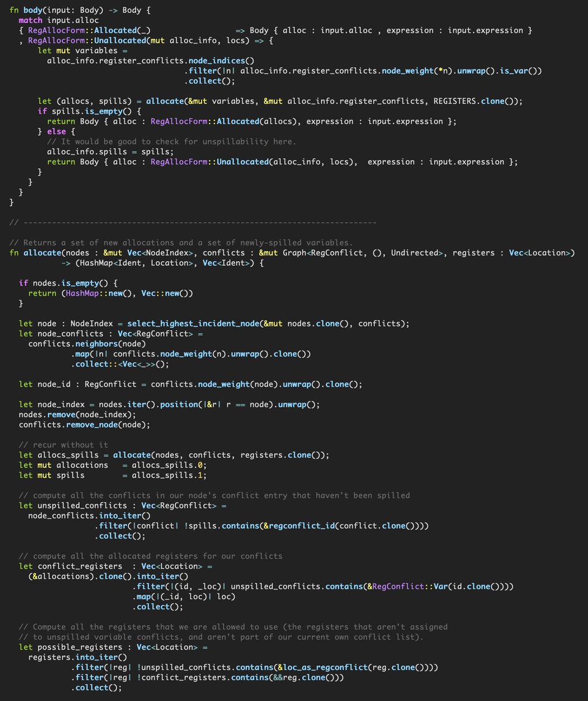The image size is (588, 701).
Task: Click the 'recur without it' comment
Action: (64, 445)
